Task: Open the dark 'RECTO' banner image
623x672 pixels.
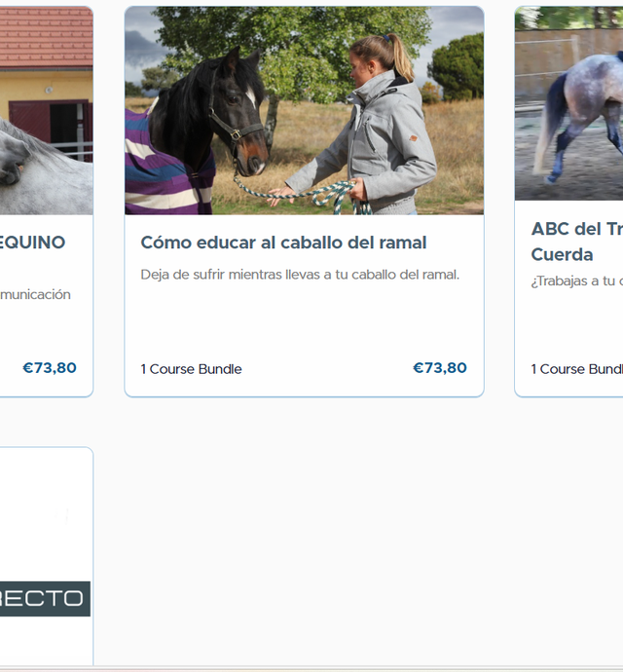Action: [45, 599]
